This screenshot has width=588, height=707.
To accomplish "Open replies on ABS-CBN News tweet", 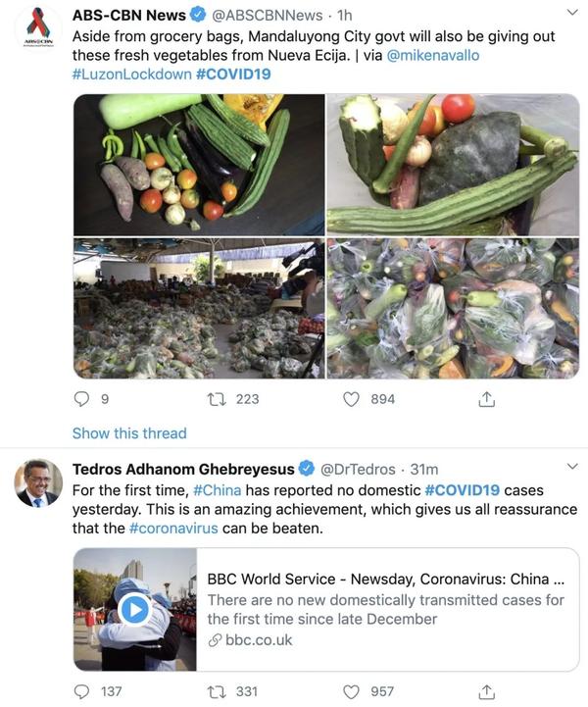I will [x=81, y=399].
